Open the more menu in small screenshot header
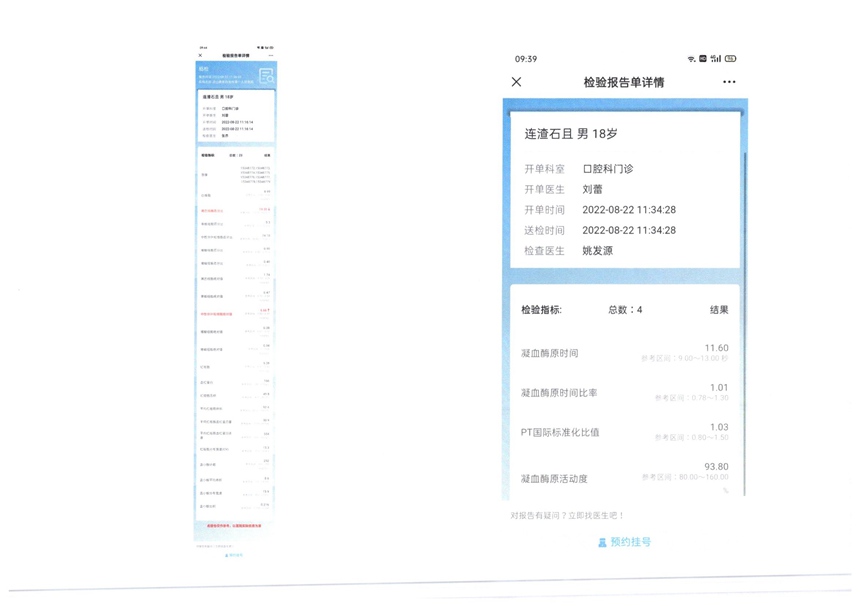 click(271, 55)
